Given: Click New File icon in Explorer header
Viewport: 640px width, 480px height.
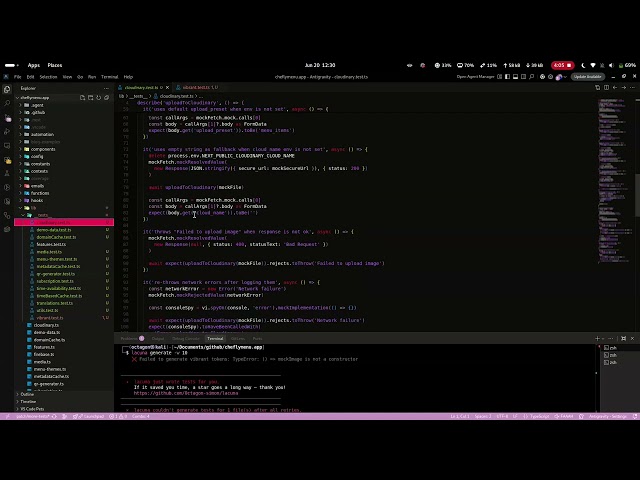Looking at the screenshot, I should pyautogui.click(x=82, y=98).
